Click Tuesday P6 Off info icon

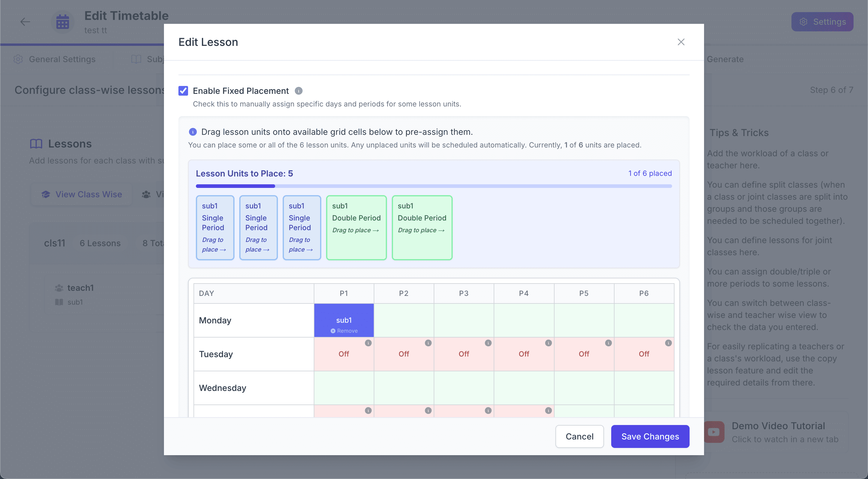668,343
